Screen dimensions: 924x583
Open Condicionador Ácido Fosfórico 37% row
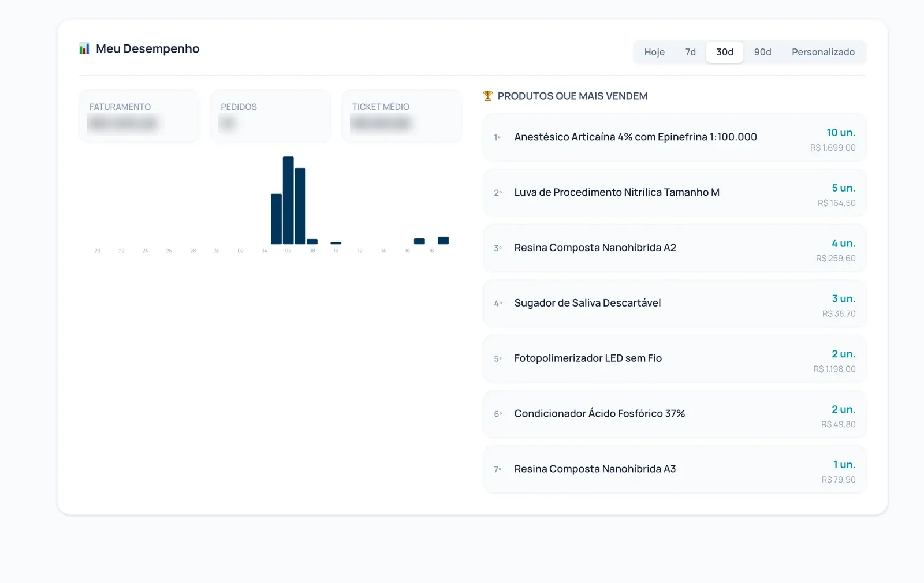point(675,414)
